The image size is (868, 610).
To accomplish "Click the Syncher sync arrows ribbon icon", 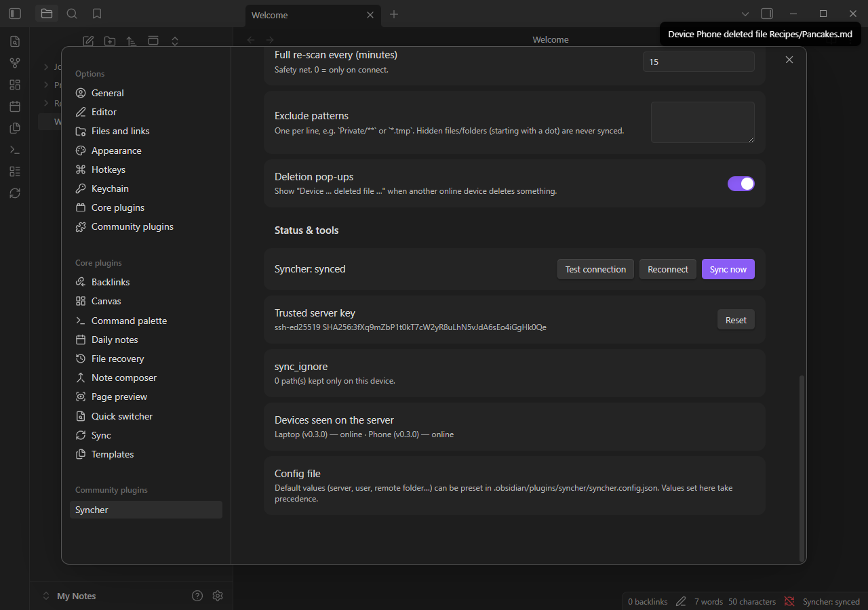I will (x=15, y=193).
